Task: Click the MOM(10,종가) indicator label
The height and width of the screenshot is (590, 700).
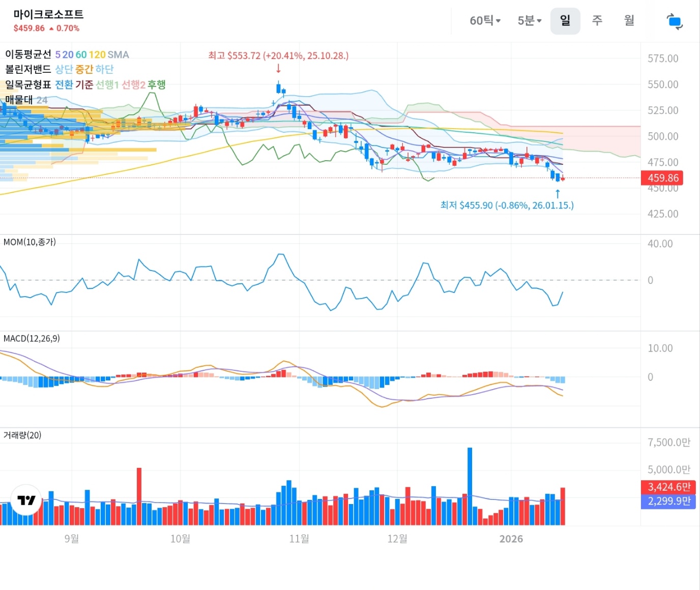Action: click(30, 242)
